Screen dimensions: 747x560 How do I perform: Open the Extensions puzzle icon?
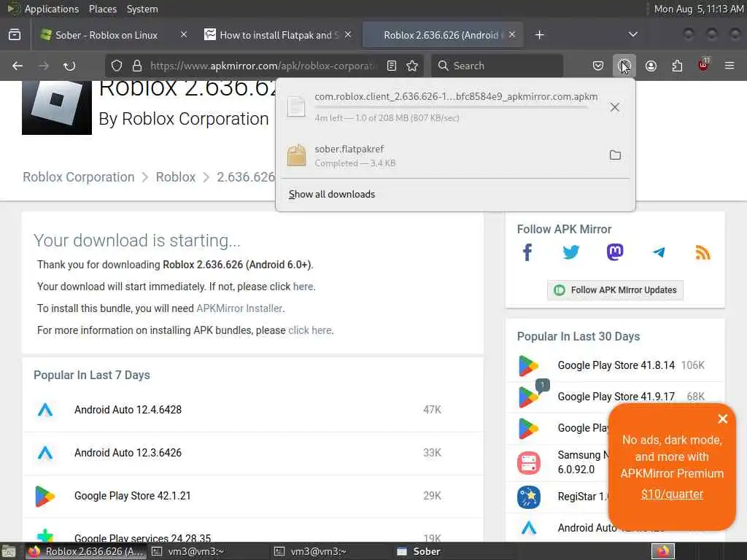(677, 66)
